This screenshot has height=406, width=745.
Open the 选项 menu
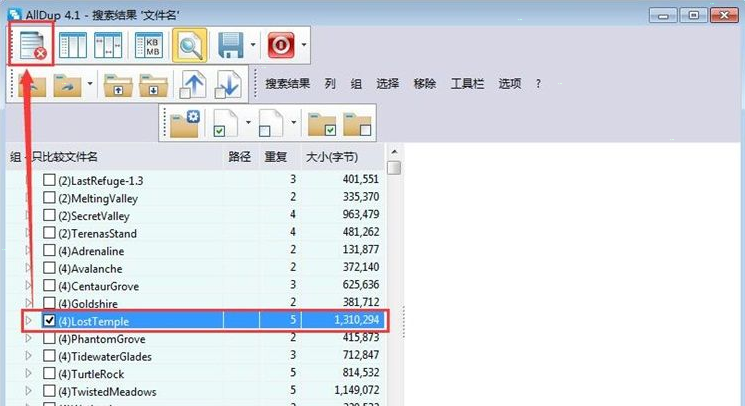pos(510,84)
